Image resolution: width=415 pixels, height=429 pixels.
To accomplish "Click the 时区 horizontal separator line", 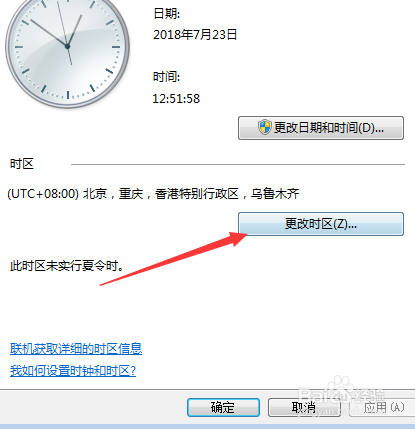I will [238, 164].
